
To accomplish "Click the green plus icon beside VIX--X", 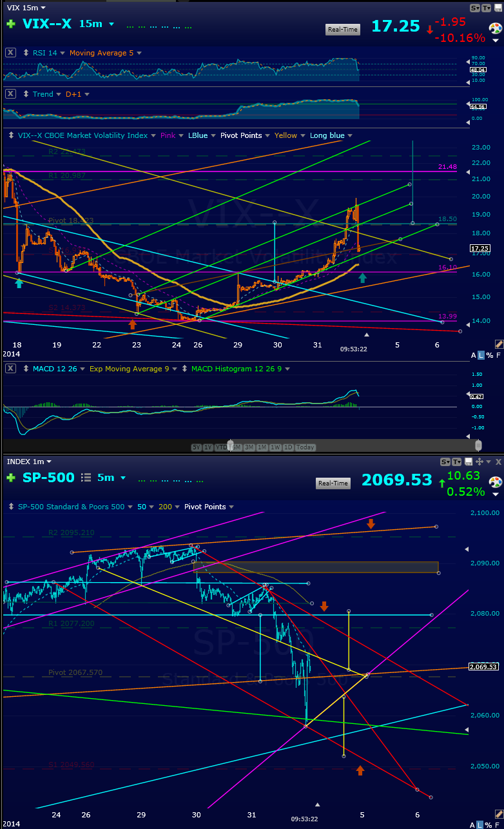I will pos(11,24).
